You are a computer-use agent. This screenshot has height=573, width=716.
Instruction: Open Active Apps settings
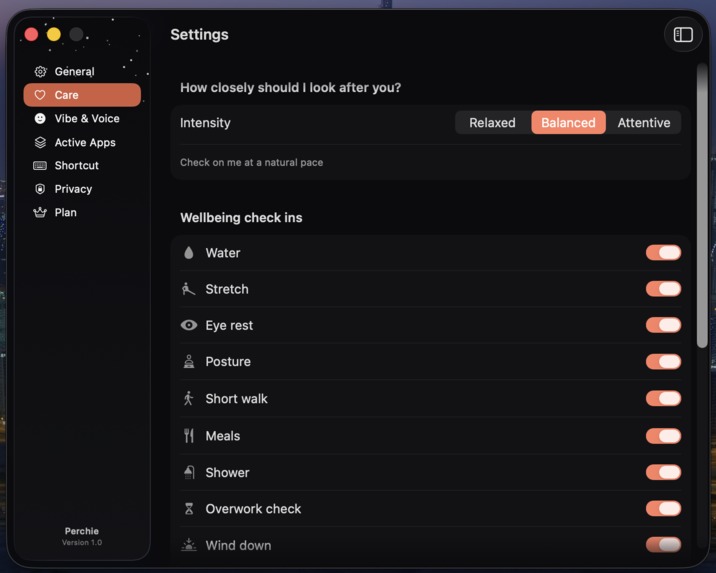[82, 142]
